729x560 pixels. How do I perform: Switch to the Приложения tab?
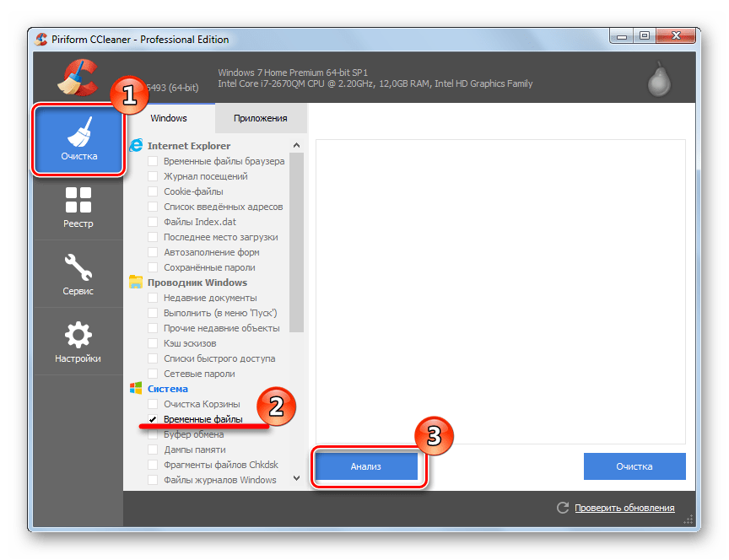click(260, 118)
